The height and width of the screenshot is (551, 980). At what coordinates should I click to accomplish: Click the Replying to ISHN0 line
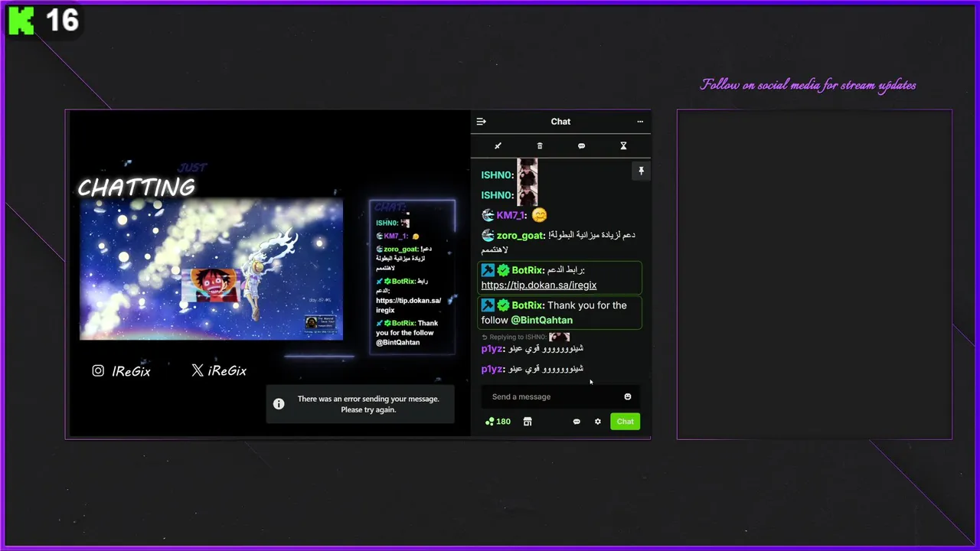(x=525, y=337)
